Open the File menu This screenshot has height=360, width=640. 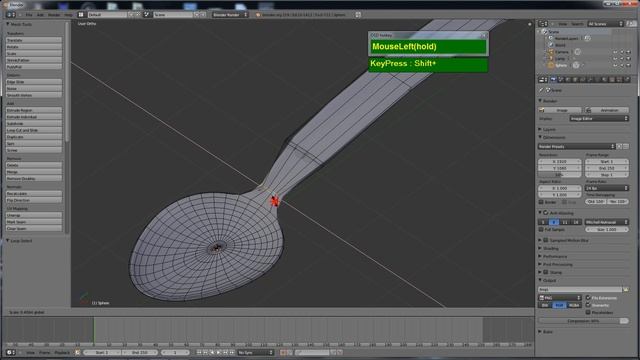29,15
